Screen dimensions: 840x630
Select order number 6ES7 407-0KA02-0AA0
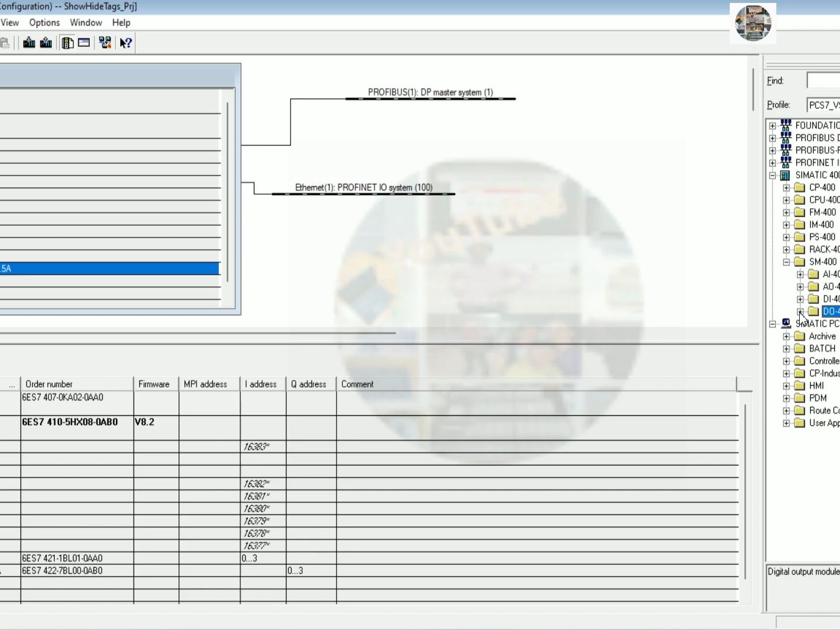[x=62, y=397]
